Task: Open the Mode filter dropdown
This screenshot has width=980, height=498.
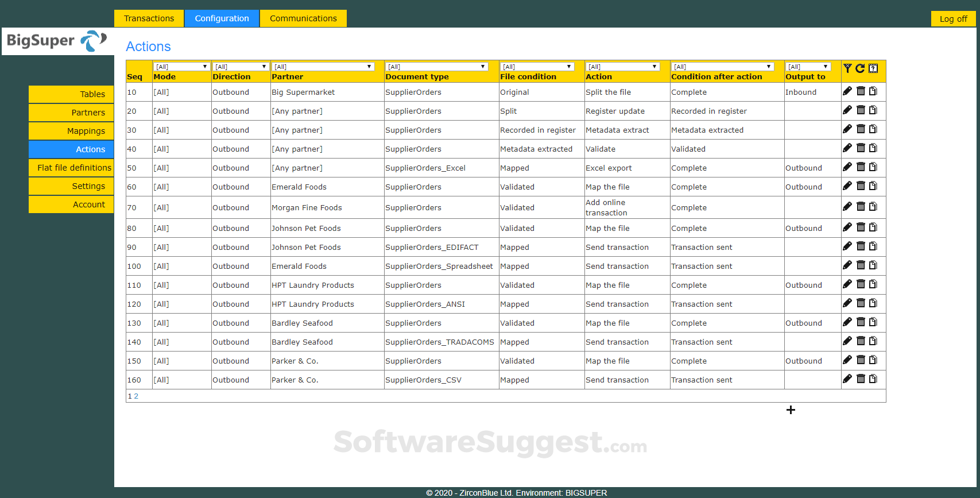Action: (x=181, y=67)
